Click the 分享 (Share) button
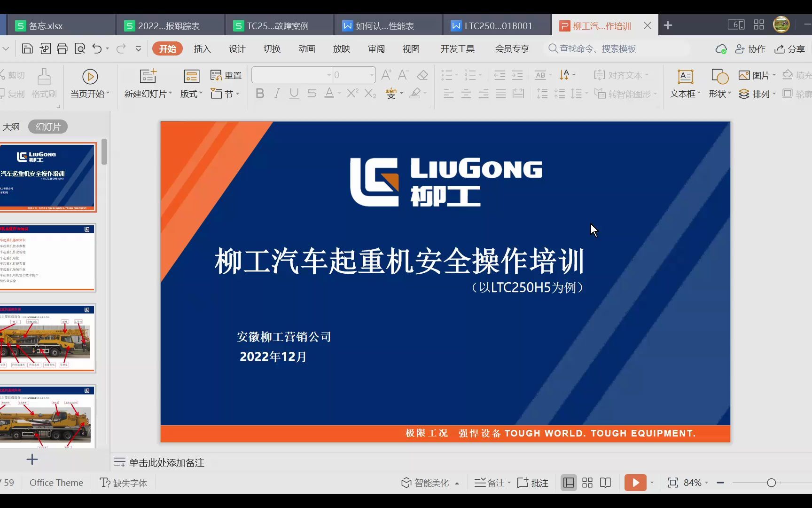Viewport: 812px width, 508px height. pos(790,48)
